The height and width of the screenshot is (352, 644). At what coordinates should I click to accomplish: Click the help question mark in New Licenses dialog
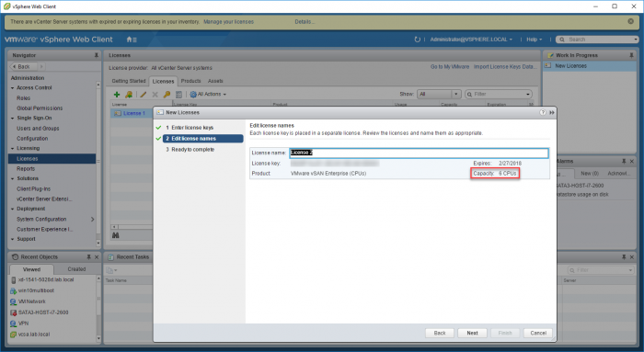[543, 112]
